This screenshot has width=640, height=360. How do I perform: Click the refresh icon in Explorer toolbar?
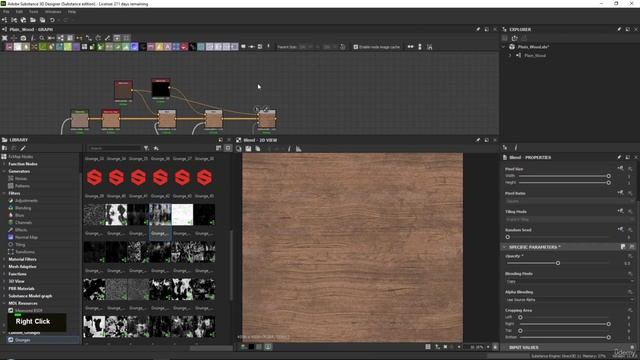[514, 38]
